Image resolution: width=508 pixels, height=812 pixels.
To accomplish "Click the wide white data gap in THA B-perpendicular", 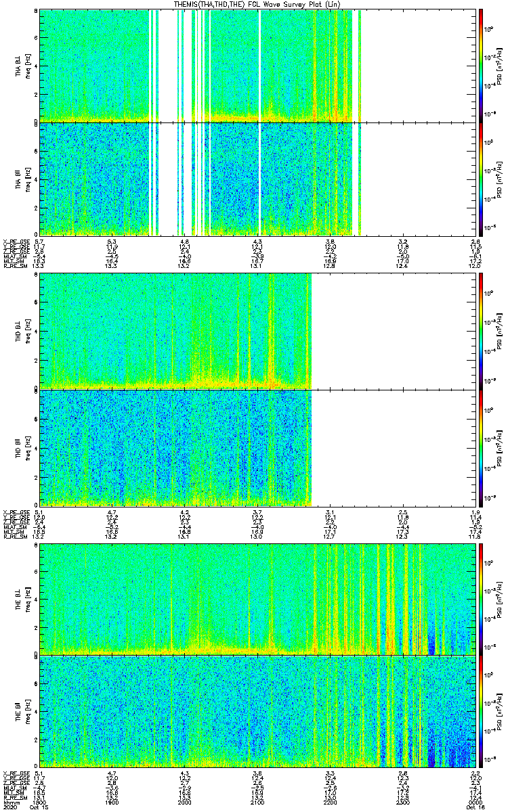I will click(168, 65).
